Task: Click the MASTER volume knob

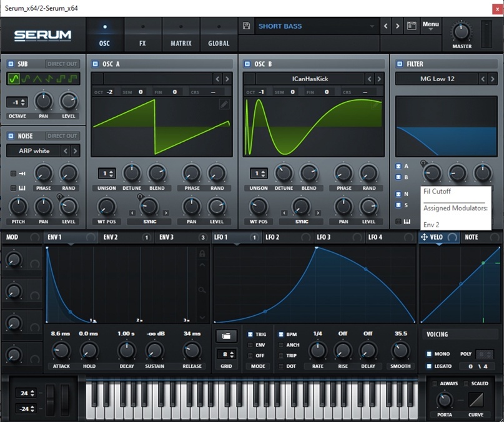Action: tap(462, 32)
